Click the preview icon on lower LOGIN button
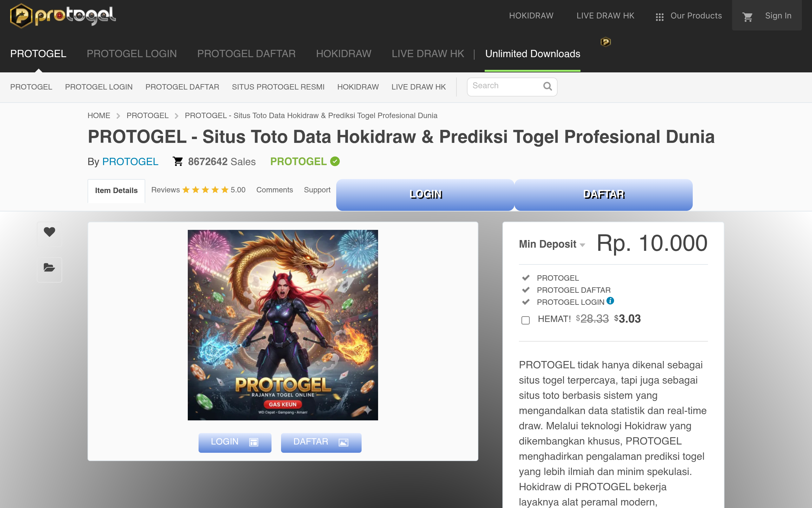This screenshot has height=508, width=812. tap(254, 442)
